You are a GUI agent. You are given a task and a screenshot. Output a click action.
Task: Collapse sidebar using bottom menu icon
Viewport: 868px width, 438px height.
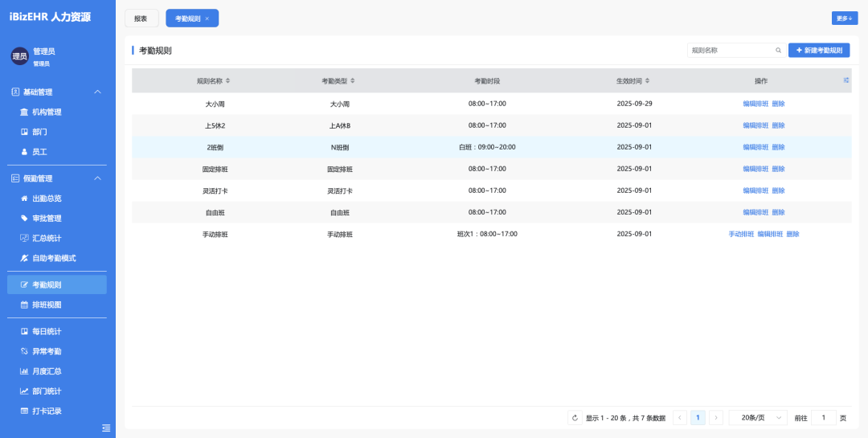106,428
